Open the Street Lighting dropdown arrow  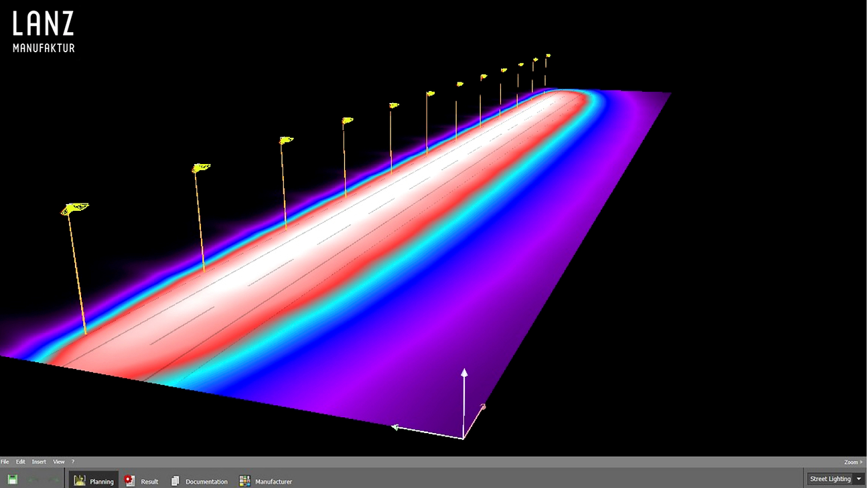click(x=859, y=479)
